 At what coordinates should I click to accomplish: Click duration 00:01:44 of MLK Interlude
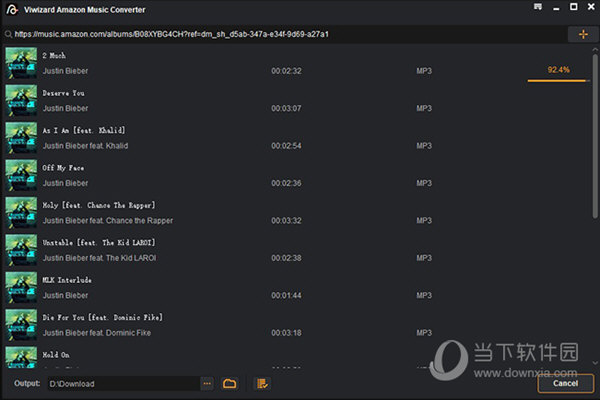point(286,296)
